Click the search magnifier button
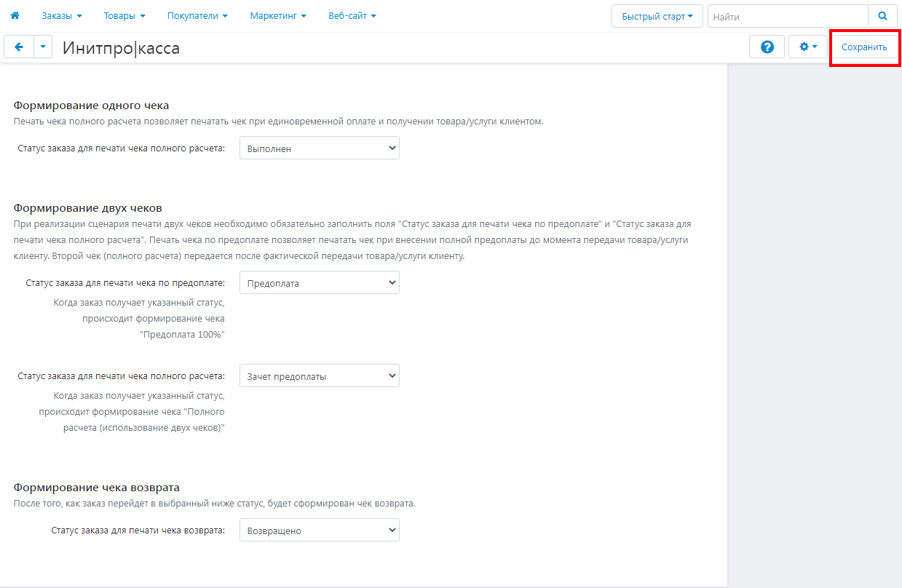The height and width of the screenshot is (588, 902). (882, 16)
